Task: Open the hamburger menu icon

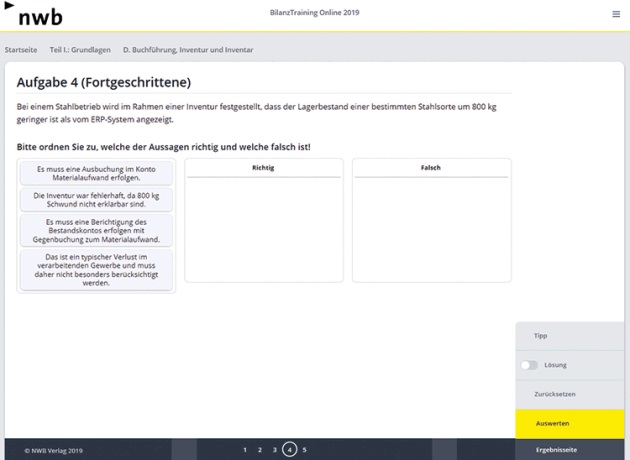Action: [x=615, y=14]
